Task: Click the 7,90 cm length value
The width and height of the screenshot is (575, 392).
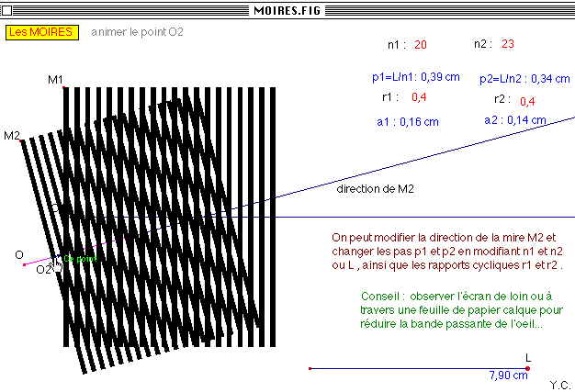Action: click(x=508, y=375)
